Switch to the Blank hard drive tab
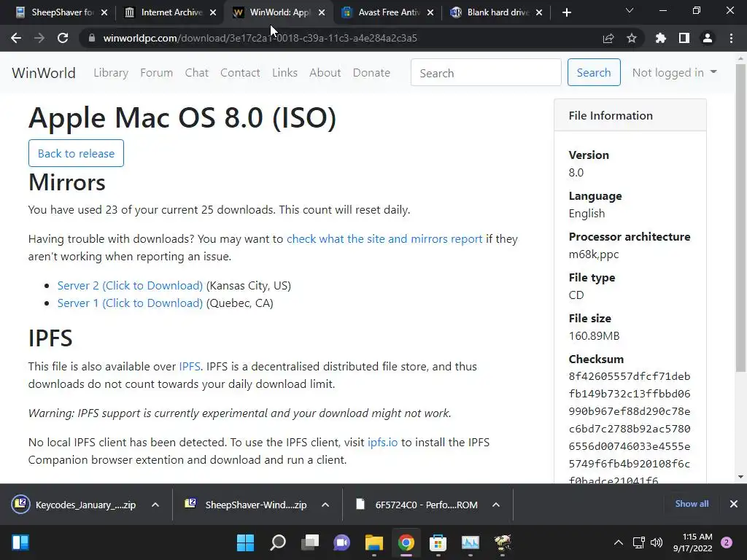Viewport: 747px width, 560px height. pos(497,12)
